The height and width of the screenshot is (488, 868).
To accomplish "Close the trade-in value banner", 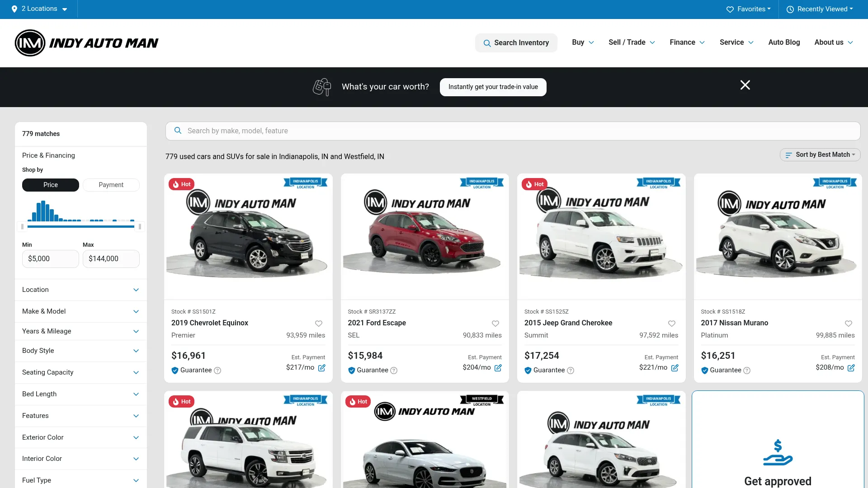I will pos(745,85).
